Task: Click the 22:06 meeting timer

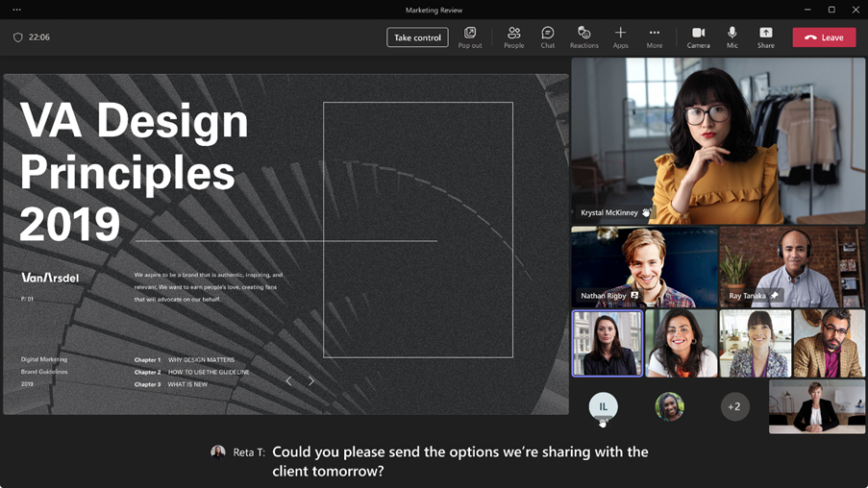Action: click(39, 37)
